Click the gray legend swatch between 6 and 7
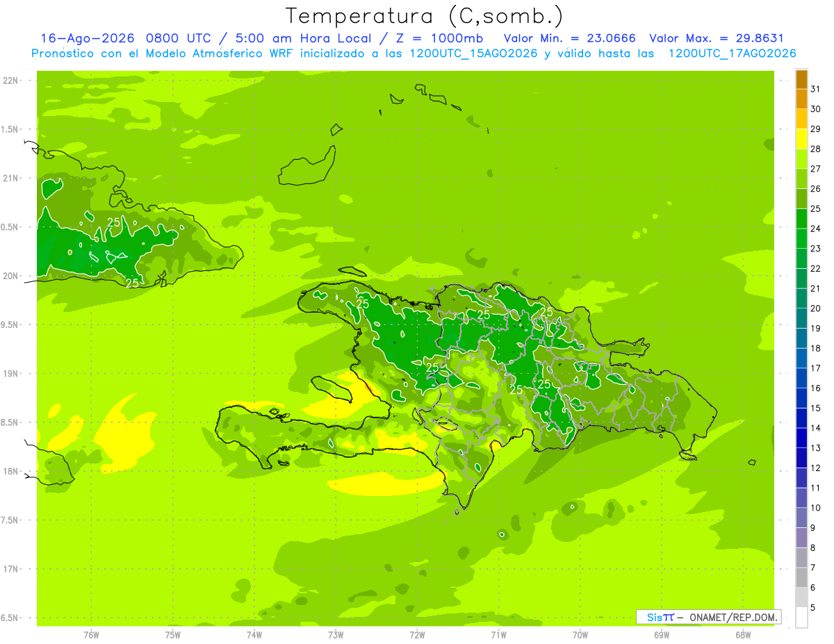The width and height of the screenshot is (834, 644). (802, 577)
